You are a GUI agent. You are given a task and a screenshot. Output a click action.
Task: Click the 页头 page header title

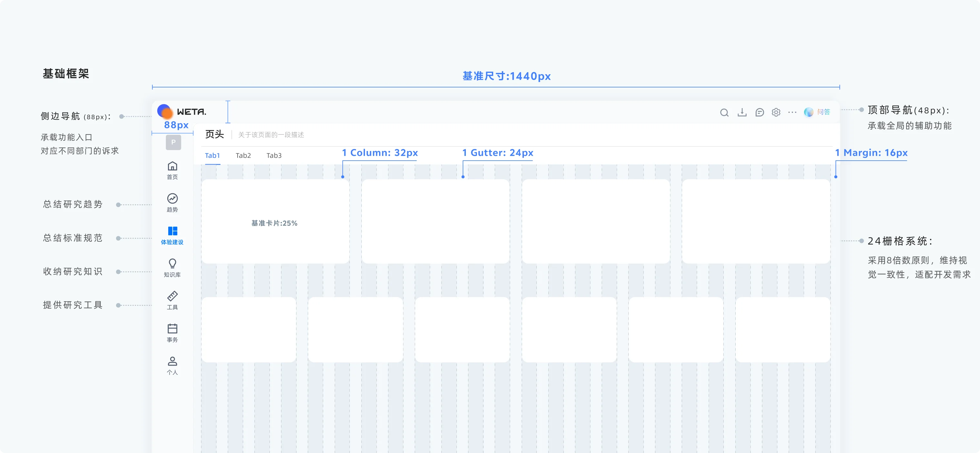[214, 134]
